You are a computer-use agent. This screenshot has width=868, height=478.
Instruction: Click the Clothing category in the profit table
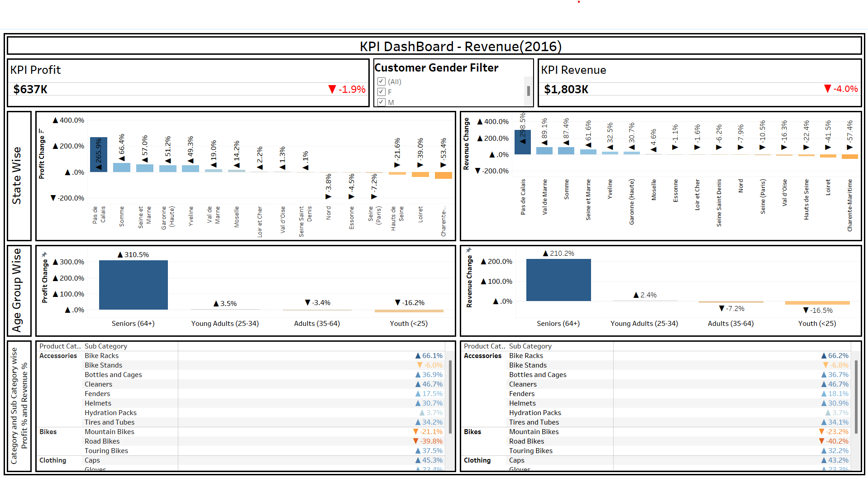(x=52, y=460)
